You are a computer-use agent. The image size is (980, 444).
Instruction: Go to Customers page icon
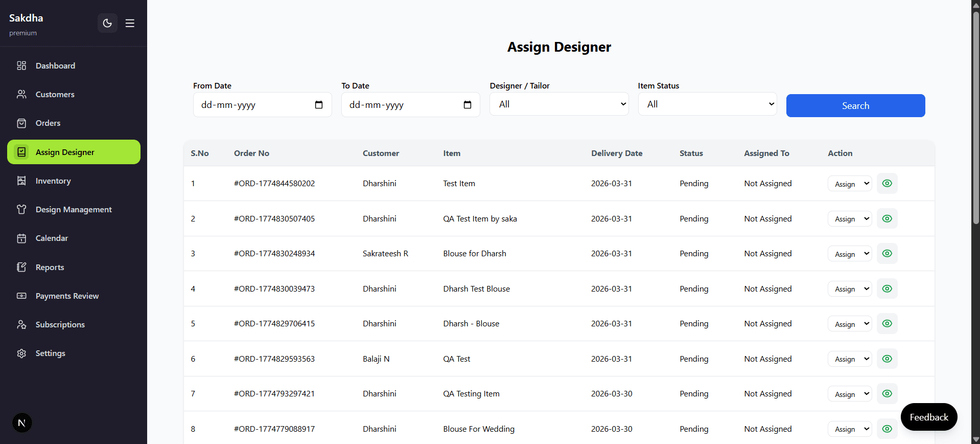coord(21,94)
